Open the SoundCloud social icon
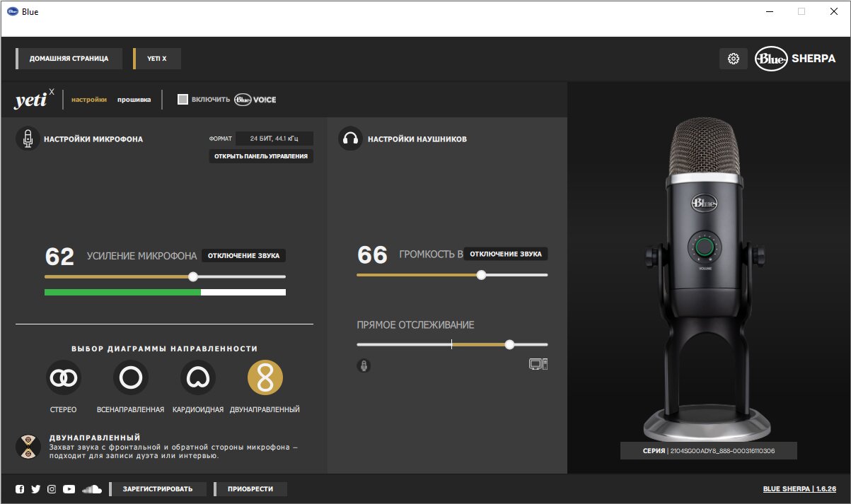Image resolution: width=851 pixels, height=504 pixels. [x=92, y=489]
